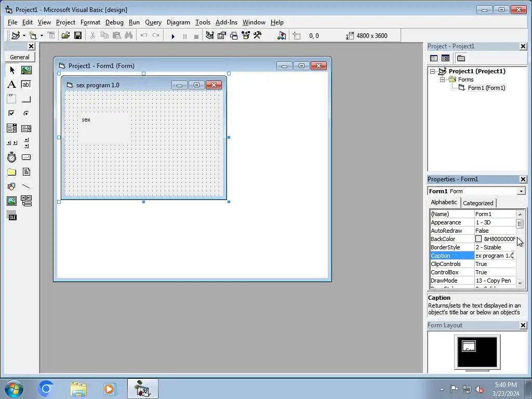This screenshot has height=399, width=532.
Task: Select the HScrollBar control tool
Action: (12, 143)
